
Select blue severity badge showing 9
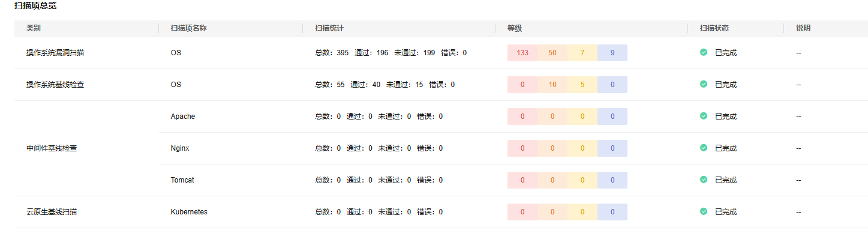click(612, 53)
